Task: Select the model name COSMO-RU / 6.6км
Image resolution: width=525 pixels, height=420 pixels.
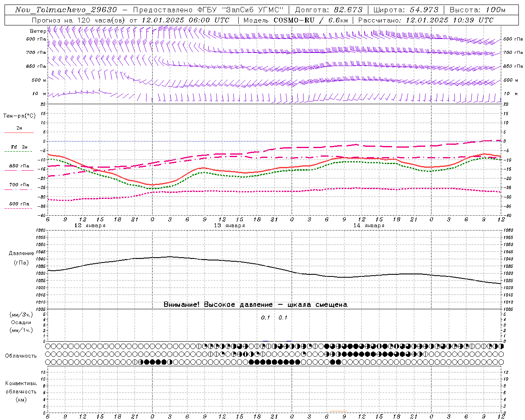Action: click(x=310, y=20)
